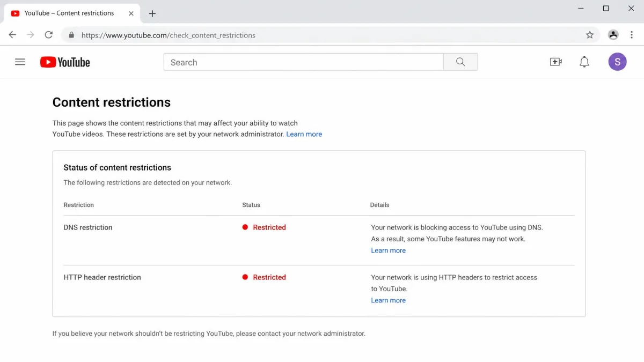Viewport: 644px width, 362px height.
Task: Minimize the Chrome window
Action: tap(581, 8)
